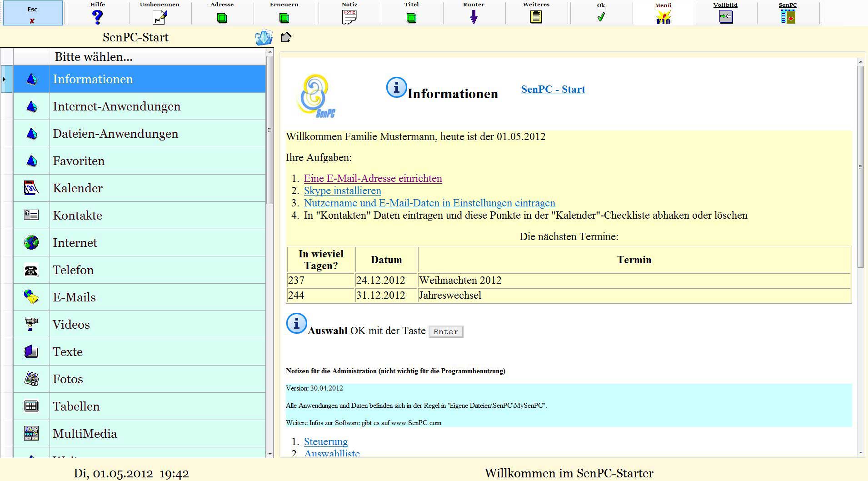This screenshot has width=868, height=481.
Task: Click the Enter key button
Action: [x=445, y=332]
